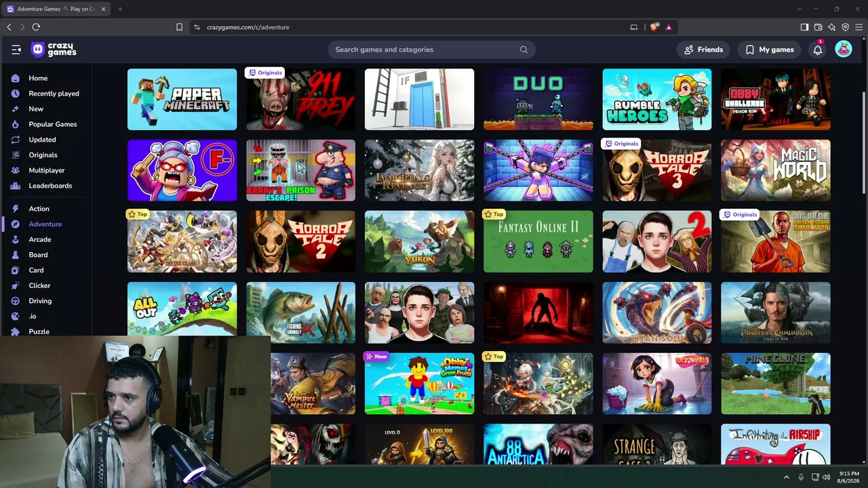Open Fantasy Online II game
868x488 pixels.
pos(538,241)
